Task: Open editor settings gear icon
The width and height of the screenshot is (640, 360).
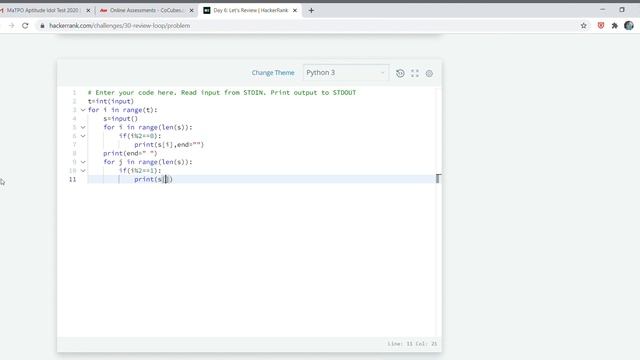Action: 429,73
